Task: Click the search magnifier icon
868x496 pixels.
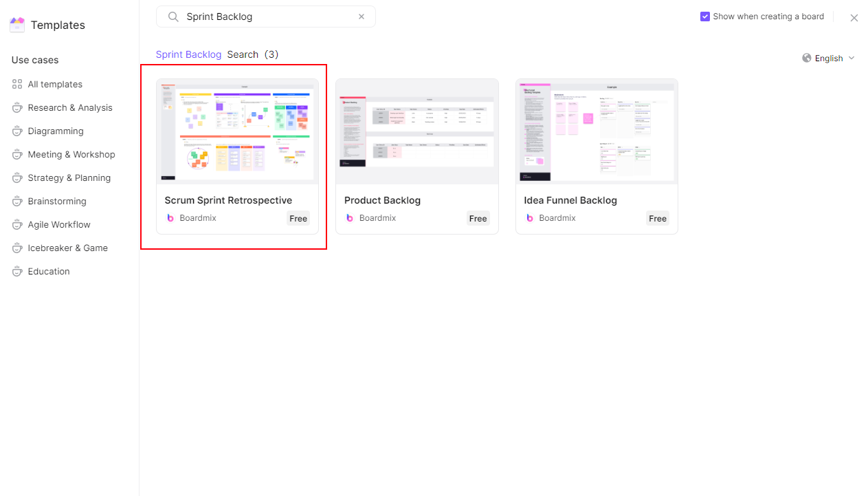Action: pyautogui.click(x=173, y=17)
